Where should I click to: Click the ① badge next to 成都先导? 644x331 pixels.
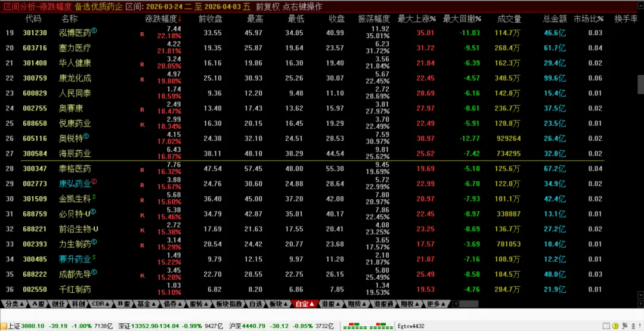click(94, 273)
